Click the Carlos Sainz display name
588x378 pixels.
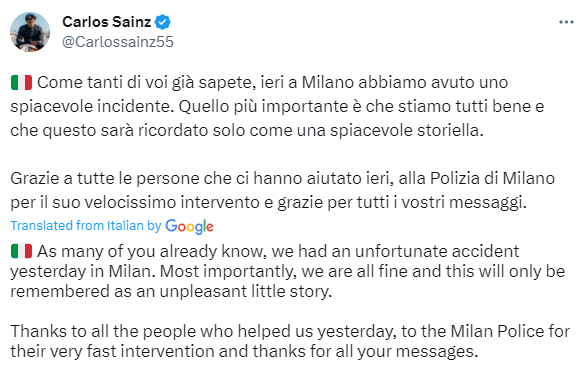point(106,22)
